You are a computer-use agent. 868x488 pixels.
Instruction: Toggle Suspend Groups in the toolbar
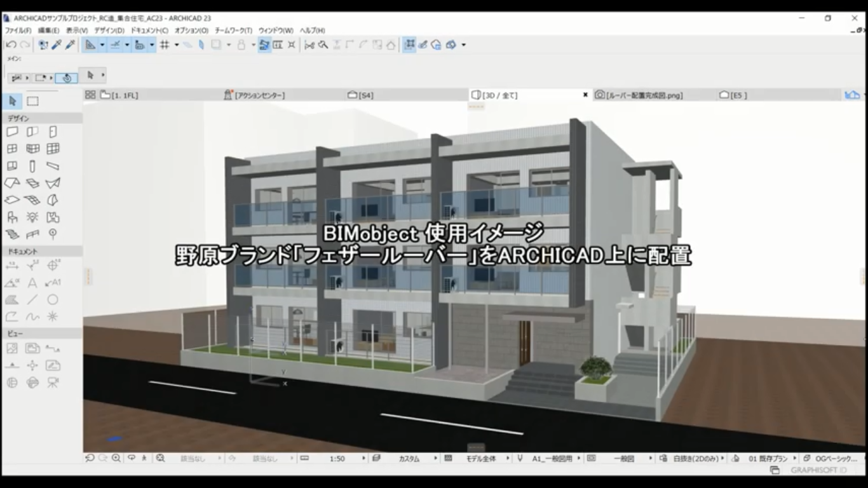click(x=409, y=44)
